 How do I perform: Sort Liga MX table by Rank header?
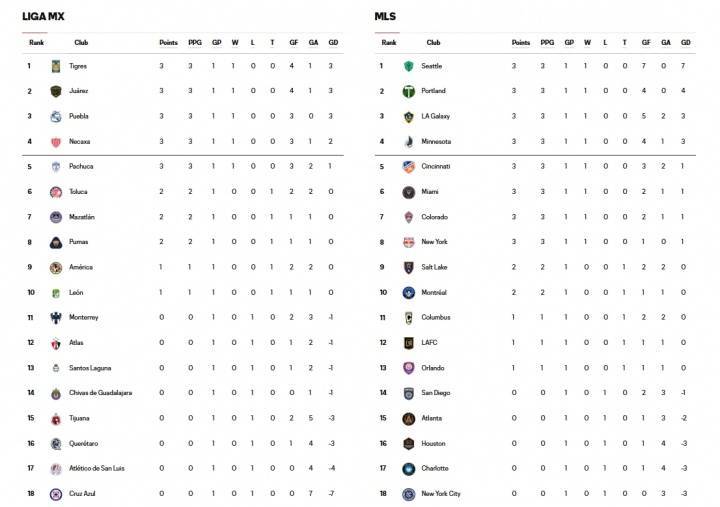coord(36,43)
